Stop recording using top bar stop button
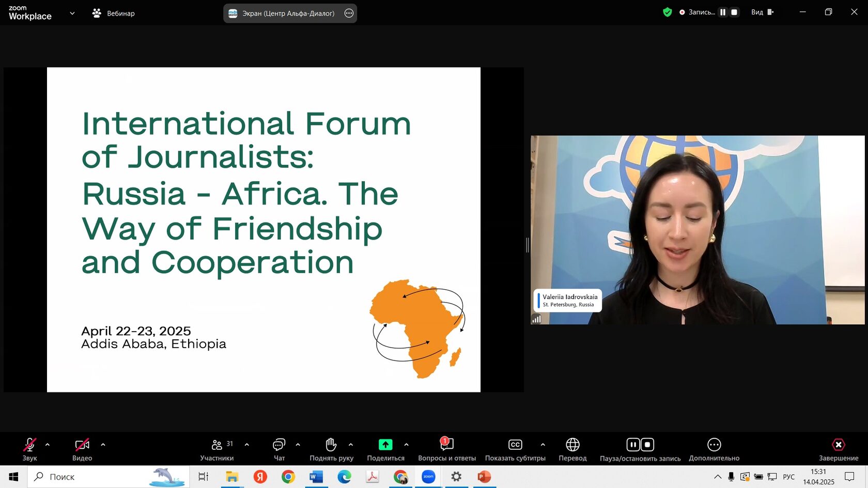 tap(734, 12)
